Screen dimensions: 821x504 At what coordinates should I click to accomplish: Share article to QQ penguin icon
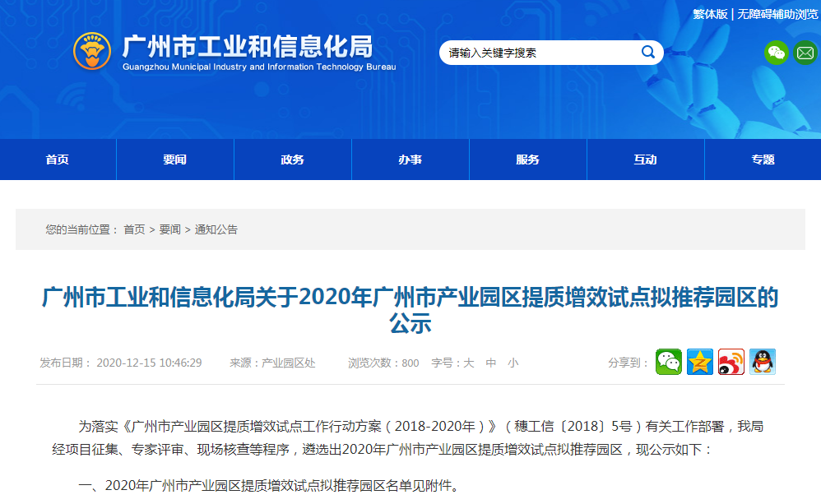763,362
